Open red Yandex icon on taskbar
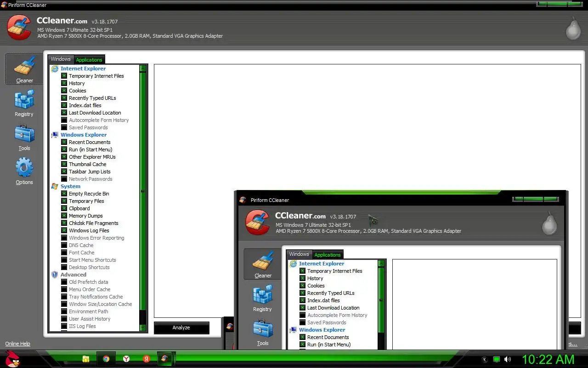The width and height of the screenshot is (588, 368). (146, 359)
